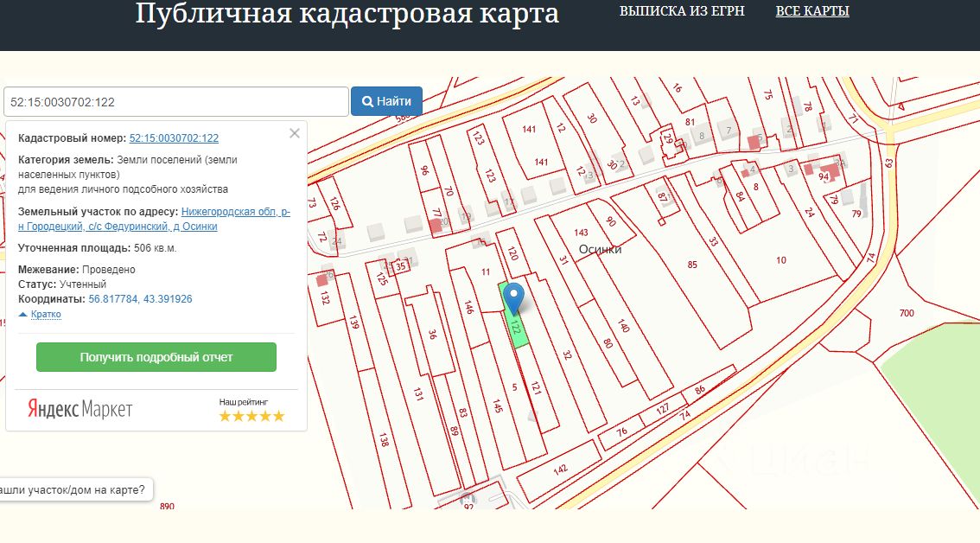The image size is (980, 543).
Task: Click Получить подробный отчет button
Action: (156, 357)
